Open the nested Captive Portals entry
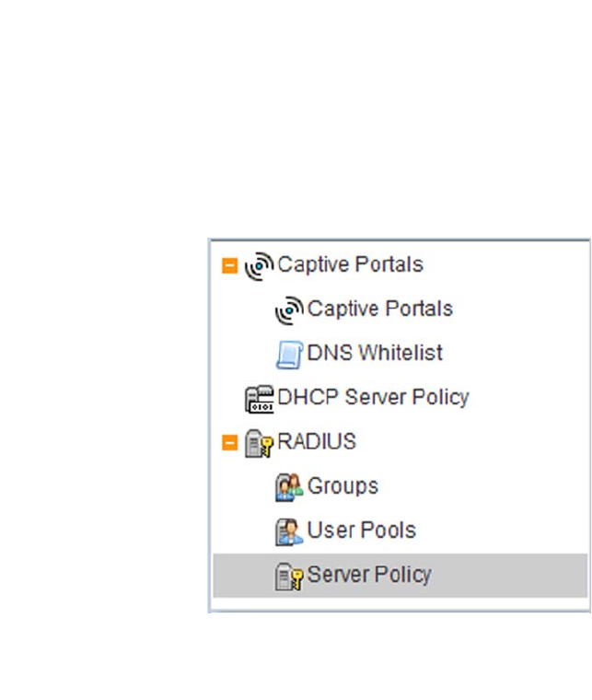 379,309
